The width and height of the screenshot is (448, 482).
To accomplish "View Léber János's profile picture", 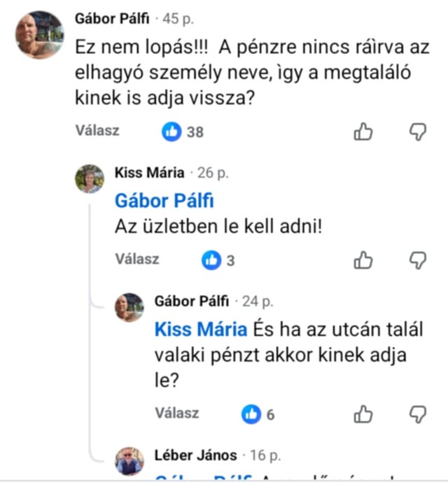I will pyautogui.click(x=129, y=461).
